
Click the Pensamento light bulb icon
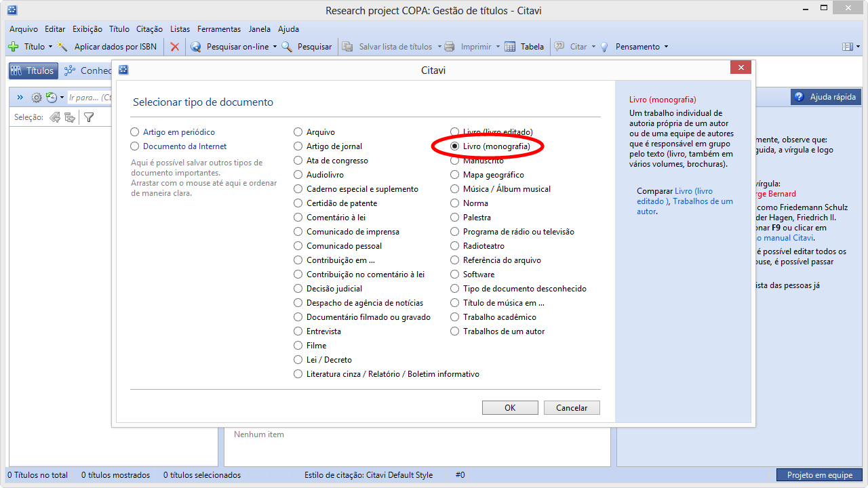pyautogui.click(x=605, y=47)
